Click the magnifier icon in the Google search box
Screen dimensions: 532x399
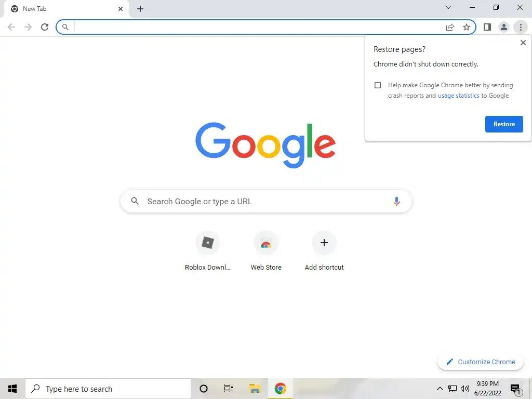coord(135,201)
